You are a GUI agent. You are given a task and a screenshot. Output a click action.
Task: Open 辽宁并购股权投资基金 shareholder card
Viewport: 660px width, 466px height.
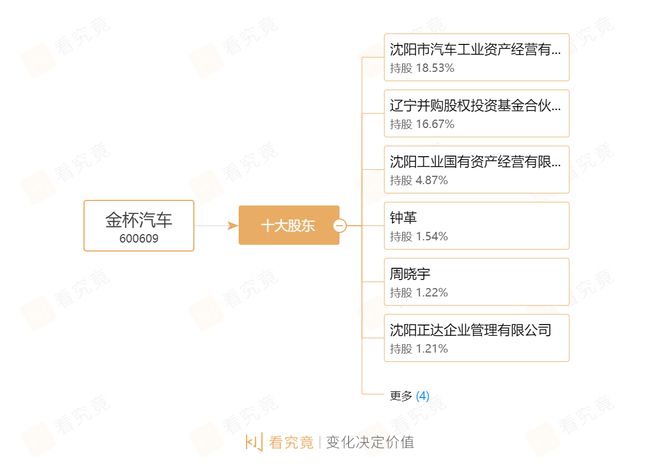476,113
